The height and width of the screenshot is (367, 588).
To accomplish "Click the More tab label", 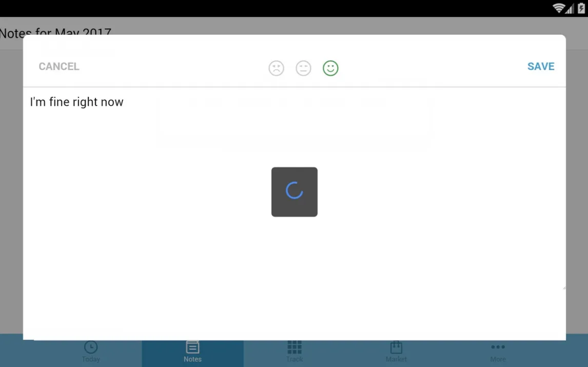I will pyautogui.click(x=498, y=359).
